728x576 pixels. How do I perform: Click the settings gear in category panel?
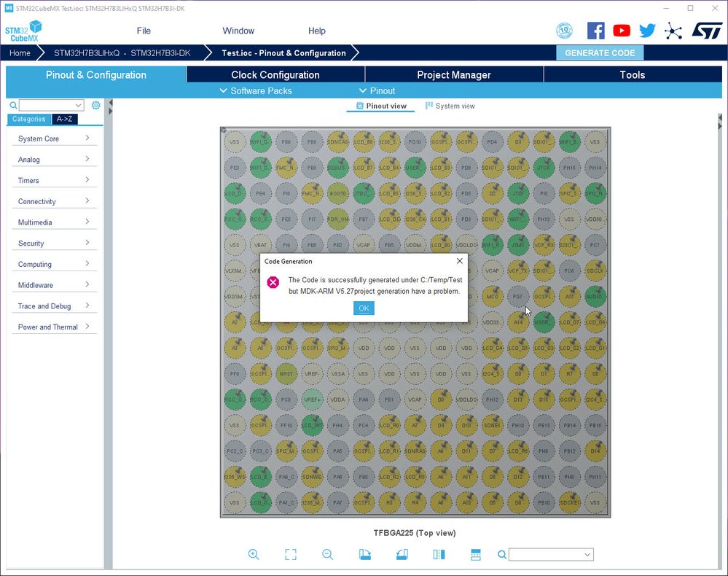pyautogui.click(x=95, y=105)
